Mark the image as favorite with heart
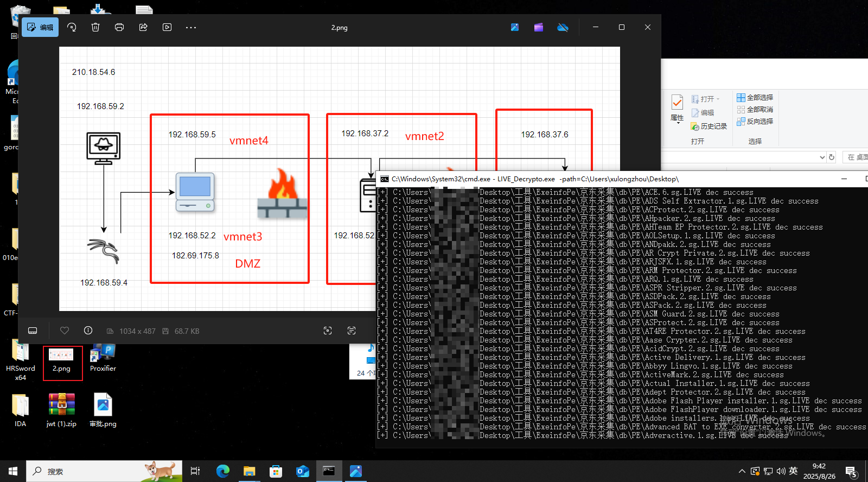 pos(65,331)
